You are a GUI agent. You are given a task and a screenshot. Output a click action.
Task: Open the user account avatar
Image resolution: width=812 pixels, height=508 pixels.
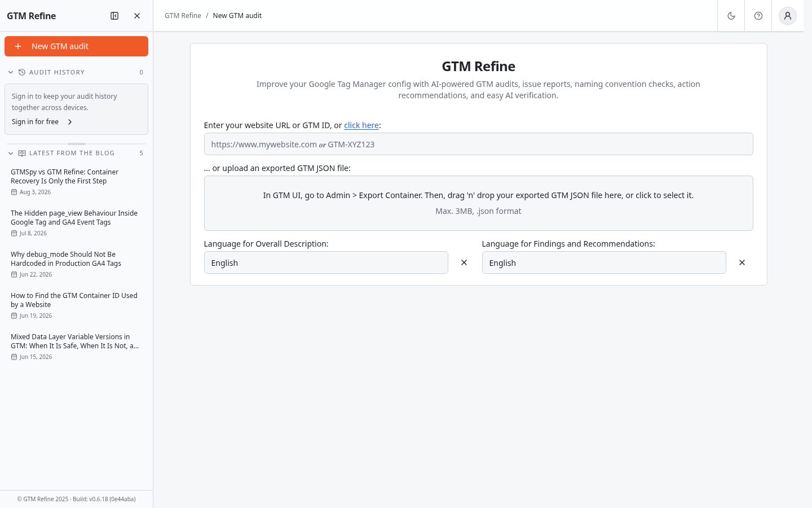788,16
